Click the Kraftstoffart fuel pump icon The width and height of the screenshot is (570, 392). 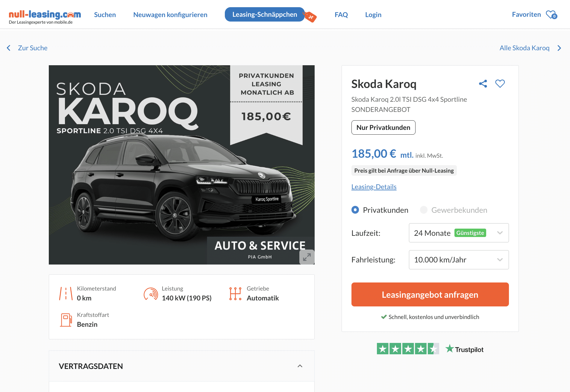pos(66,320)
